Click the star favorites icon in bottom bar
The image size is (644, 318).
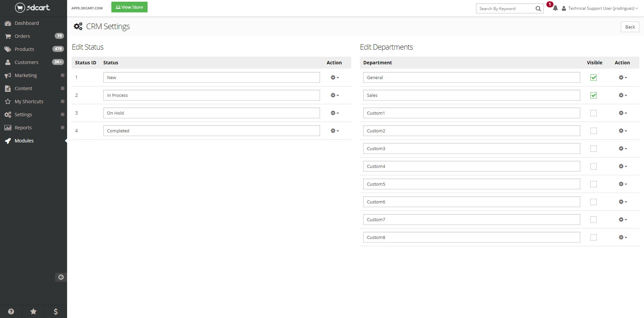(x=34, y=312)
